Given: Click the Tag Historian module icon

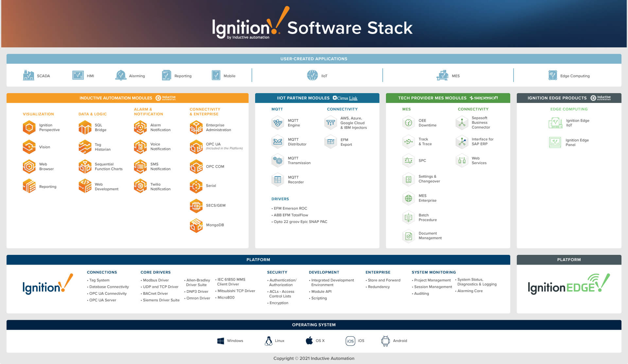Looking at the screenshot, I should coord(85,147).
